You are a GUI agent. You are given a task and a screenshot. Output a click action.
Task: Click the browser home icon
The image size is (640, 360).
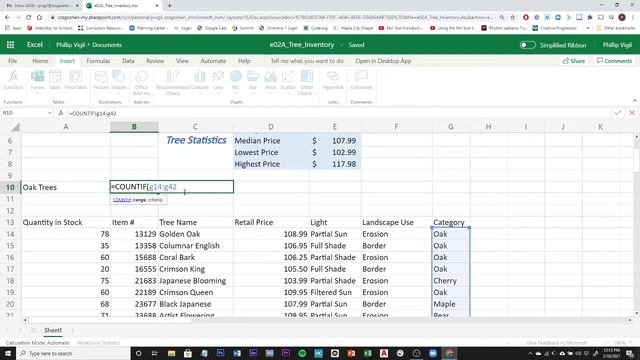[x=39, y=18]
